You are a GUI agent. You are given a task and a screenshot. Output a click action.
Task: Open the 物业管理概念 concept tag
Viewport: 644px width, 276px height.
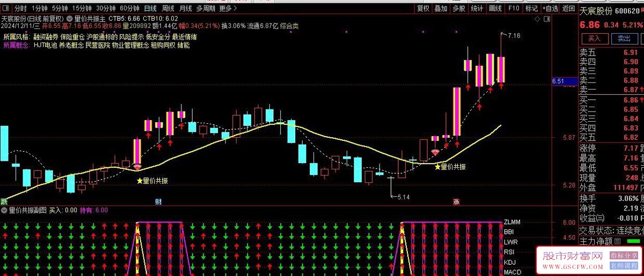tap(130, 46)
